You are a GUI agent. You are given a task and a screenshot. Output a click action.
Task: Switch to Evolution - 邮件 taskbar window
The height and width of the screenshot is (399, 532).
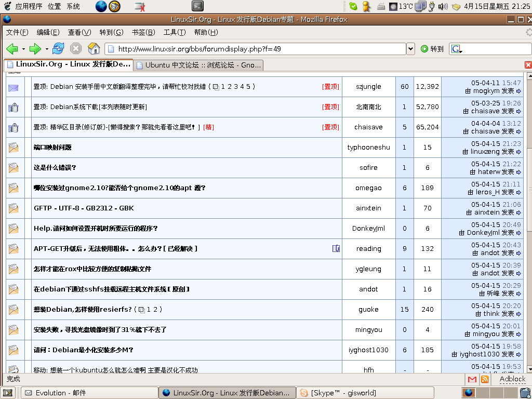pos(89,393)
